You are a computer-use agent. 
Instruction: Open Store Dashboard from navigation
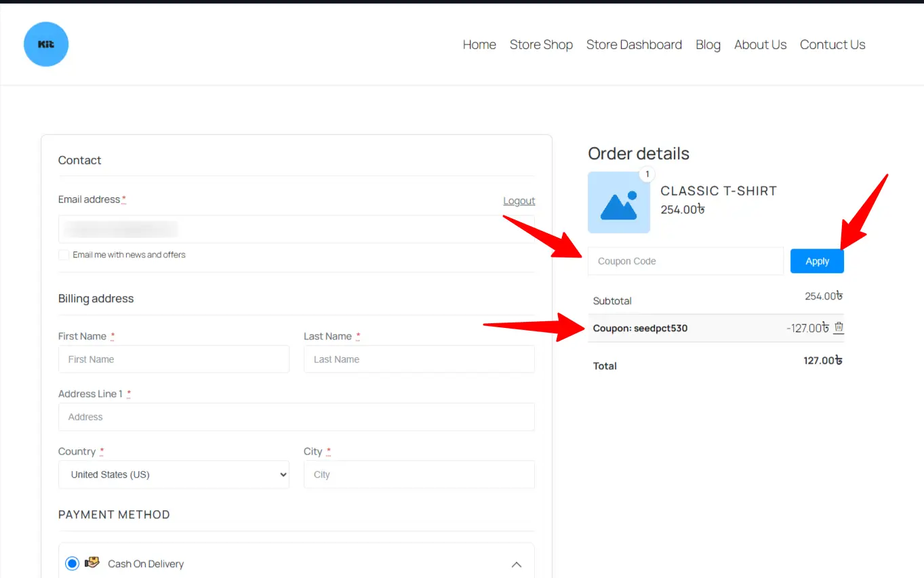(x=634, y=45)
